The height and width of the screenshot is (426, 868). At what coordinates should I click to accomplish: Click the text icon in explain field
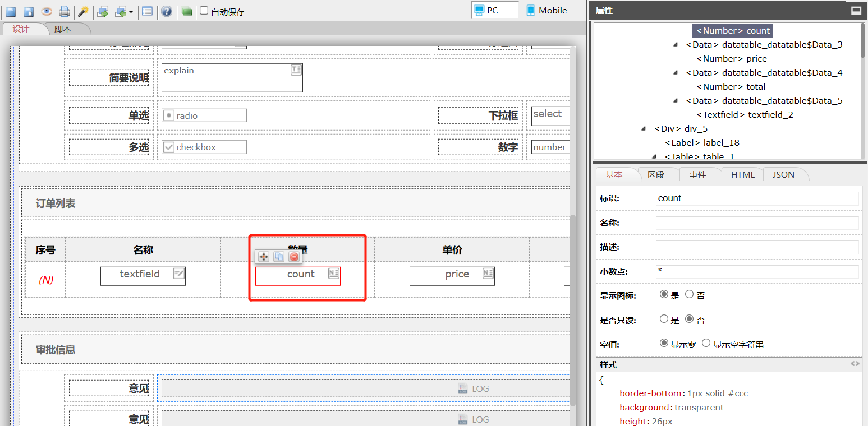pos(296,70)
